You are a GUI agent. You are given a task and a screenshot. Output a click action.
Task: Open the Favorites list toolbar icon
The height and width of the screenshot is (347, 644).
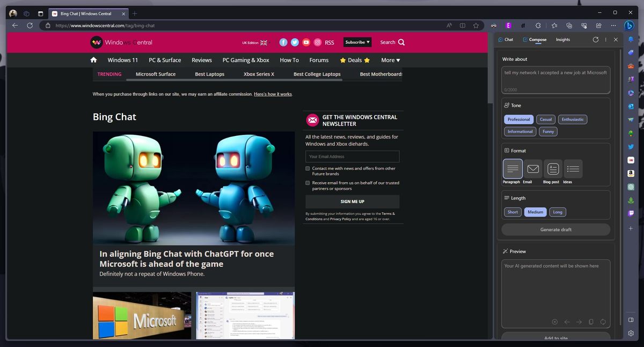pos(554,25)
